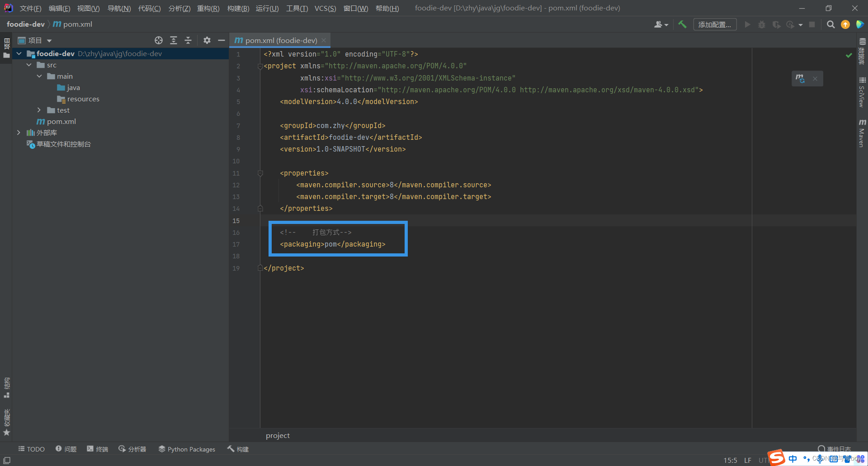The height and width of the screenshot is (466, 868).
Task: Click Load Maven Changes floating icon
Action: point(800,79)
